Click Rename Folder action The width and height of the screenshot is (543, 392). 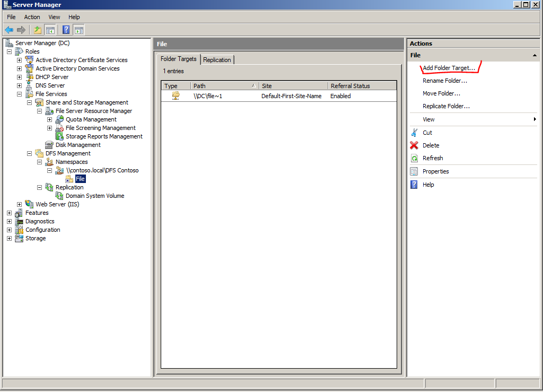pos(445,81)
